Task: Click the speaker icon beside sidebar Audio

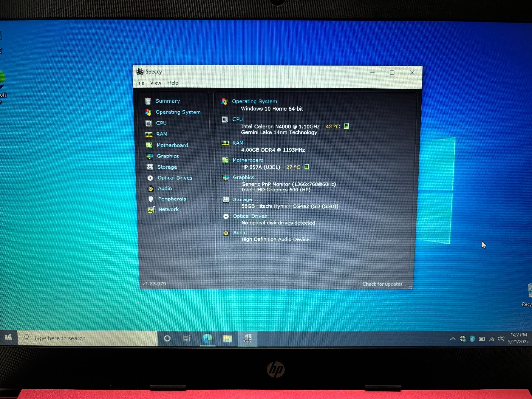Action: pyautogui.click(x=150, y=189)
